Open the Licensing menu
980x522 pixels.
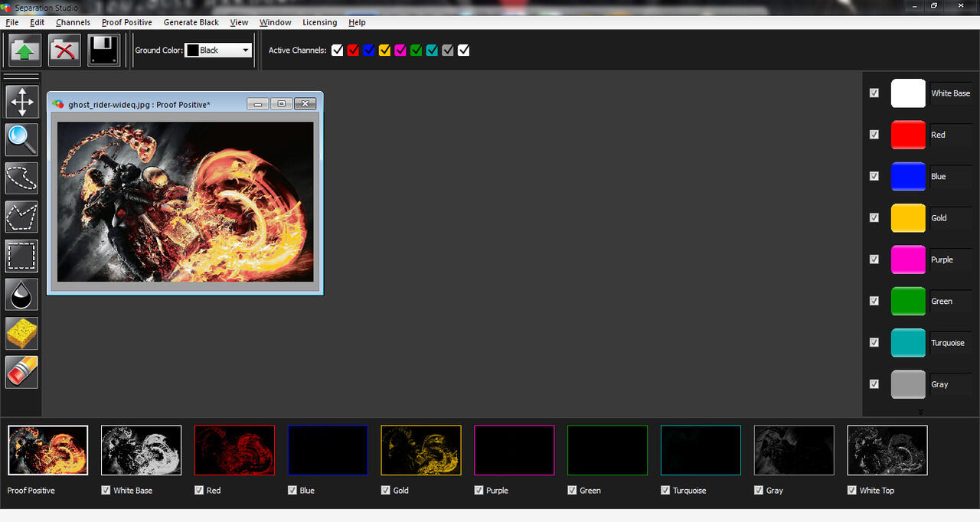pos(319,22)
